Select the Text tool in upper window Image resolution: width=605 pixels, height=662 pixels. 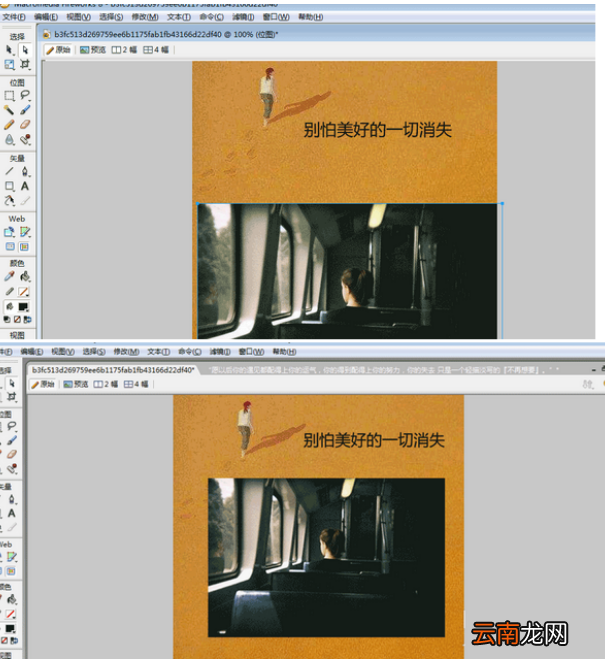click(x=25, y=186)
